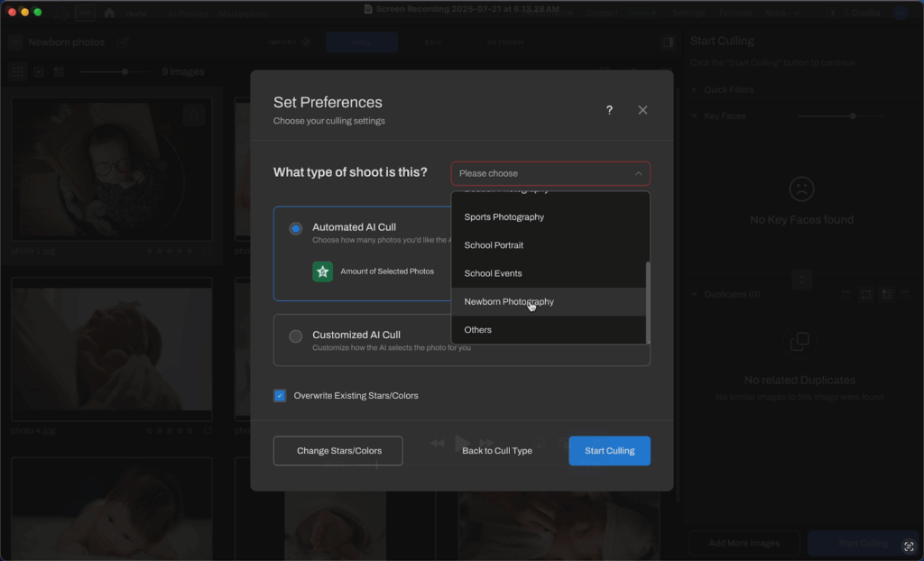Click the Change Stars/Colors button

pos(337,450)
